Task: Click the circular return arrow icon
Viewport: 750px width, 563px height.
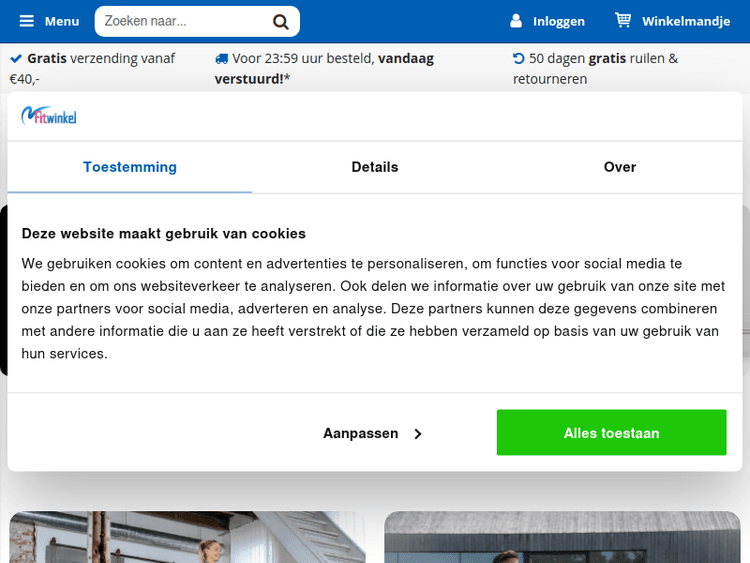Action: [x=518, y=58]
